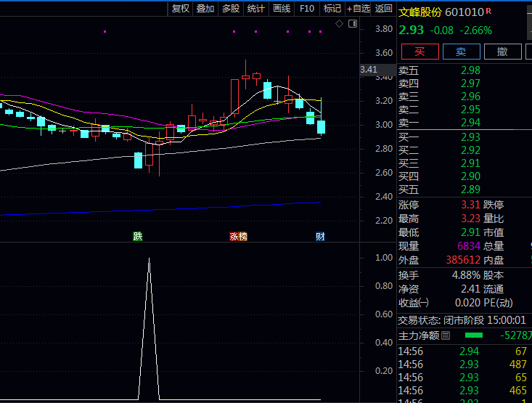Viewport: 532px width, 403px height.
Task: Click 换手 turnover 4.88%
Action: pyautogui.click(x=466, y=275)
